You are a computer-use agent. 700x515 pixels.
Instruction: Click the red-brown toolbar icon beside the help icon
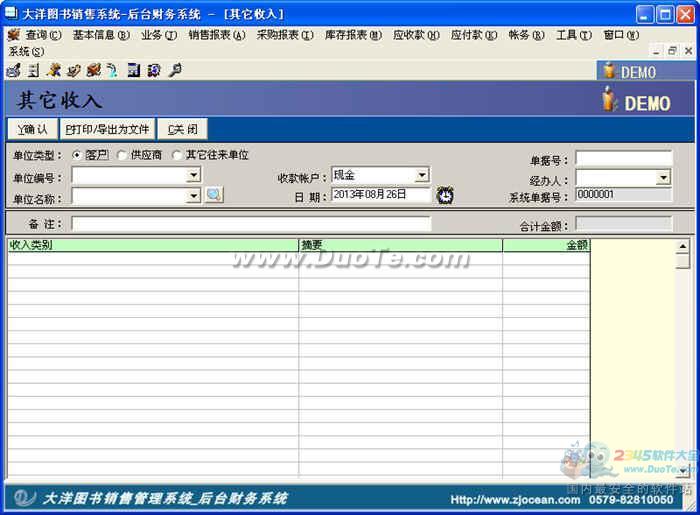(94, 70)
